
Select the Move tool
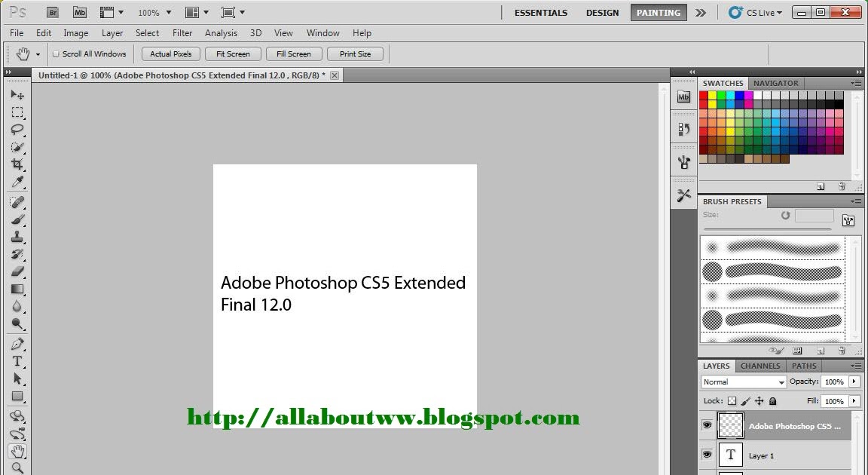[17, 95]
